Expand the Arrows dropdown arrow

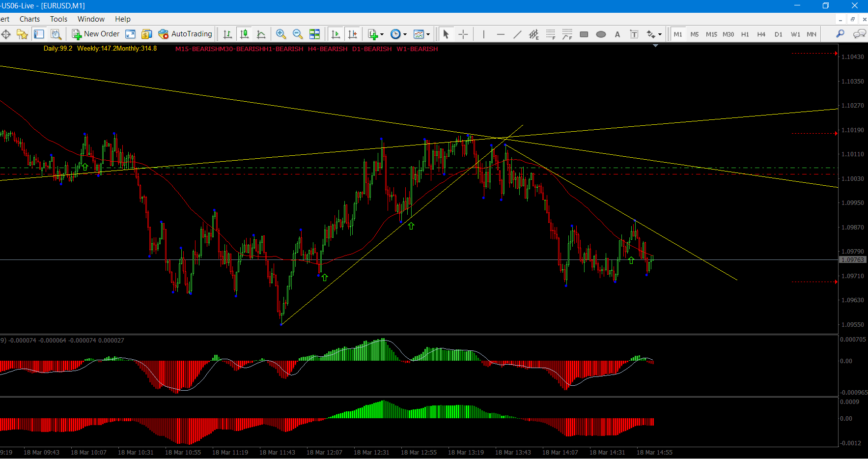[x=660, y=34]
